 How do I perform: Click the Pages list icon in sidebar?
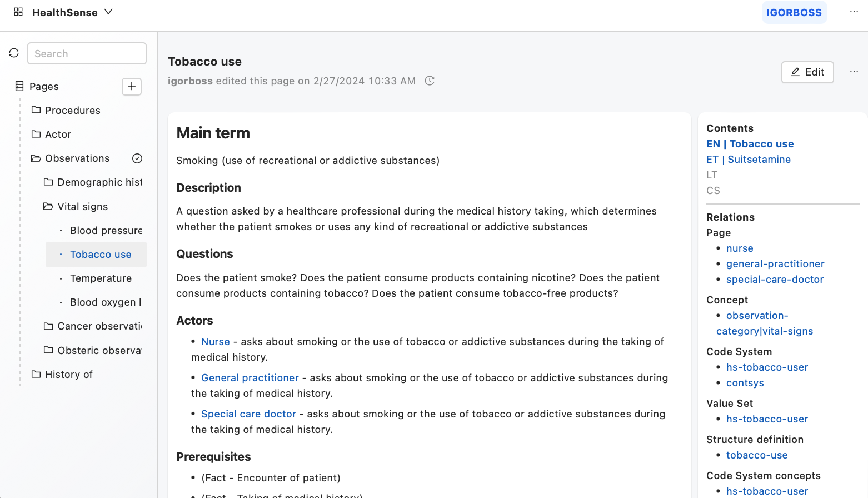19,86
